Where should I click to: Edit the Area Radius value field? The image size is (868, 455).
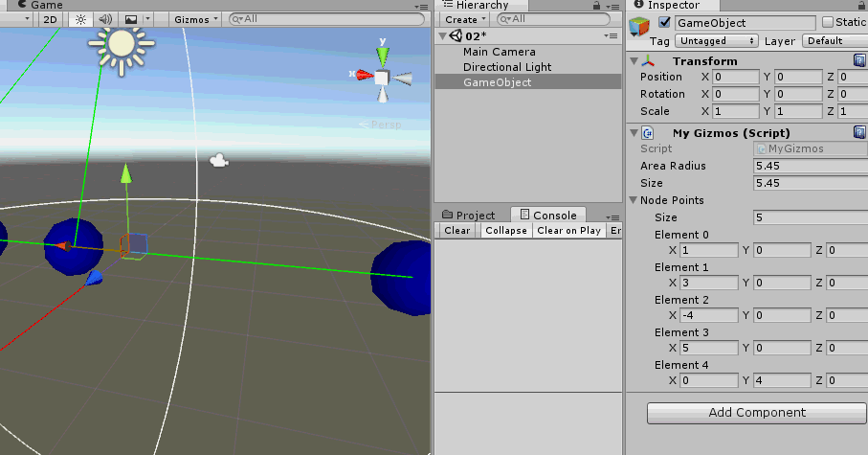tap(811, 166)
